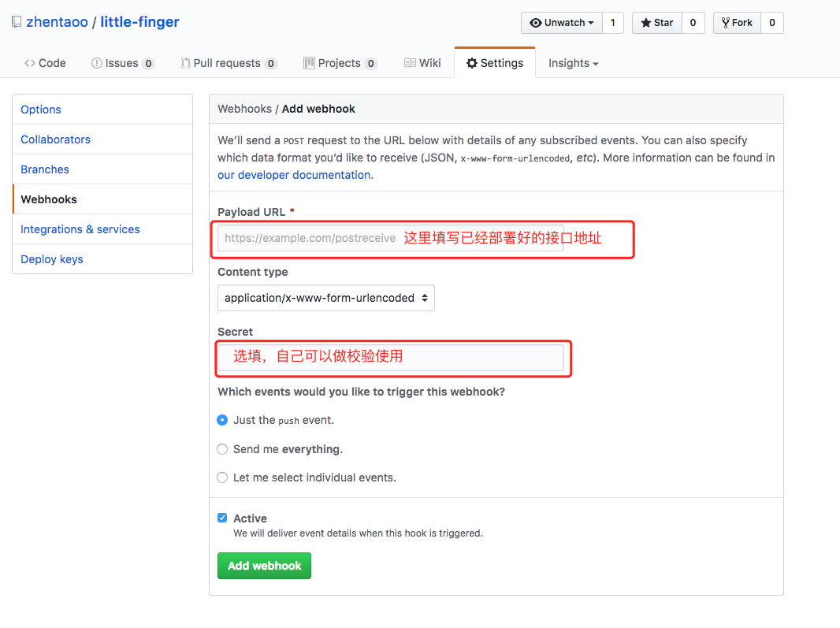Select 'Let me select individual events' radio
The image size is (840, 628).
[222, 478]
